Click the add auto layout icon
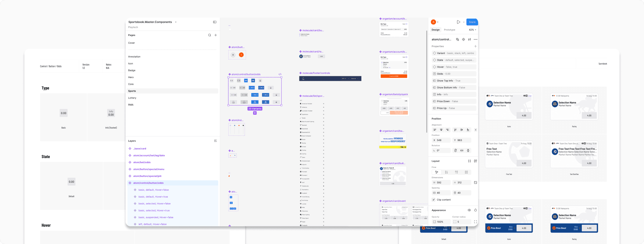The height and width of the screenshot is (244, 644). [x=475, y=161]
